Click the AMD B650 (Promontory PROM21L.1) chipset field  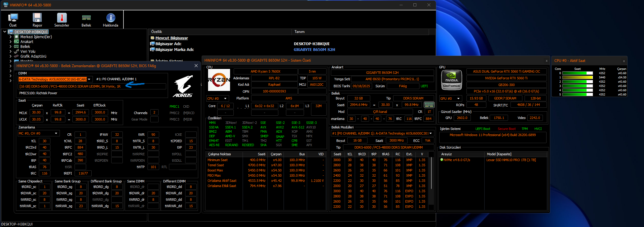(392, 79)
